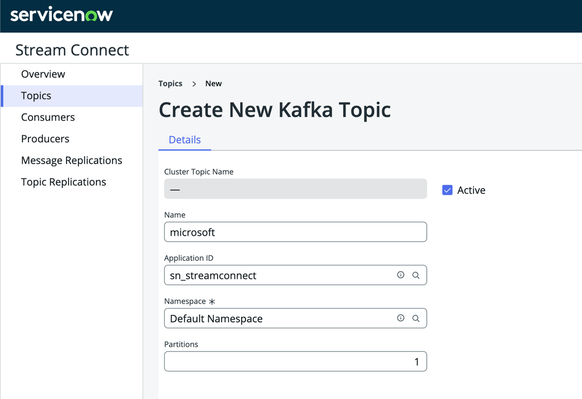Click the Cluster Topic Name label
This screenshot has height=399, width=582.
(199, 172)
